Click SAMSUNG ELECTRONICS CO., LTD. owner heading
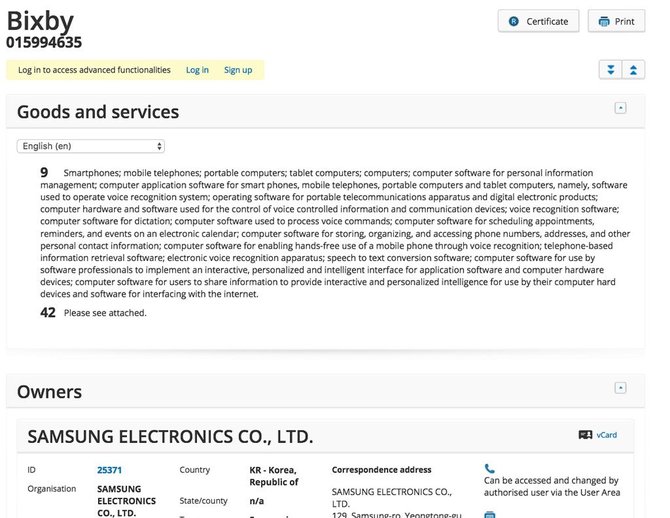Screen dimensions: 670x518 (x=170, y=436)
